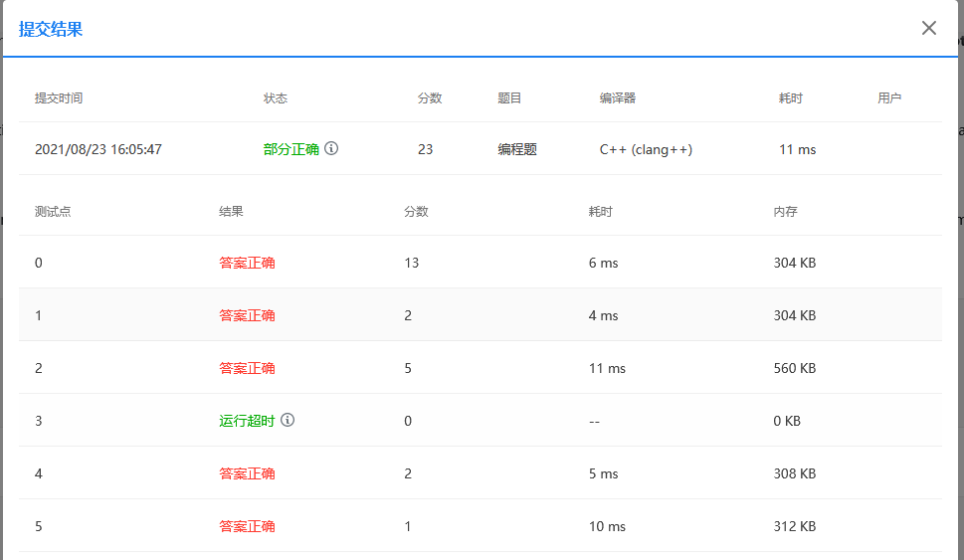Click the 部分正确 status text
Image resolution: width=964 pixels, height=560 pixels.
tap(290, 149)
